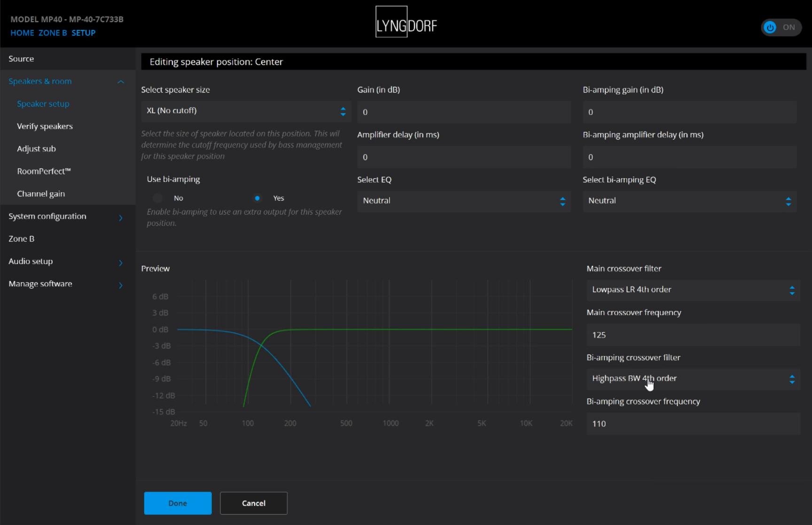Open Main crossover filter dropdown
The width and height of the screenshot is (812, 525).
click(693, 290)
